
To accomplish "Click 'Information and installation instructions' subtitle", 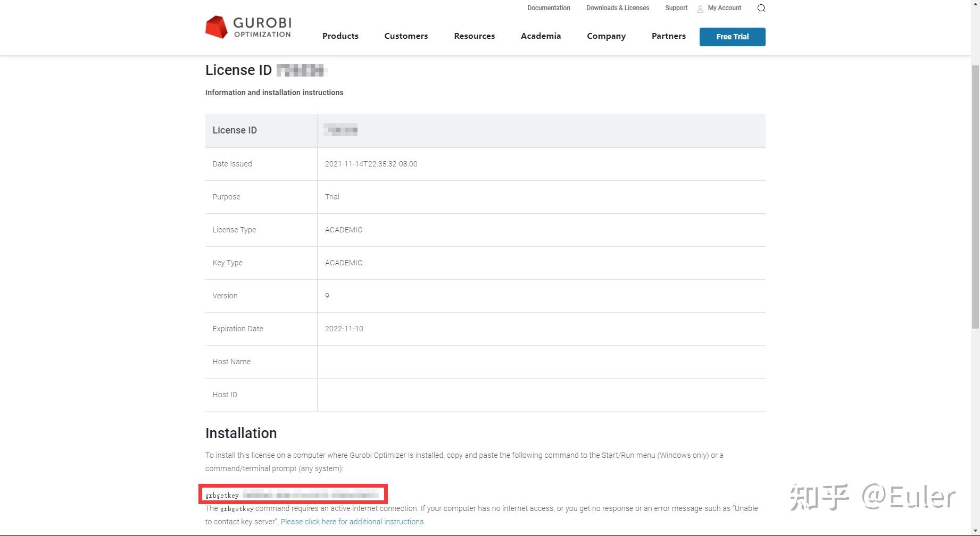I will point(275,93).
